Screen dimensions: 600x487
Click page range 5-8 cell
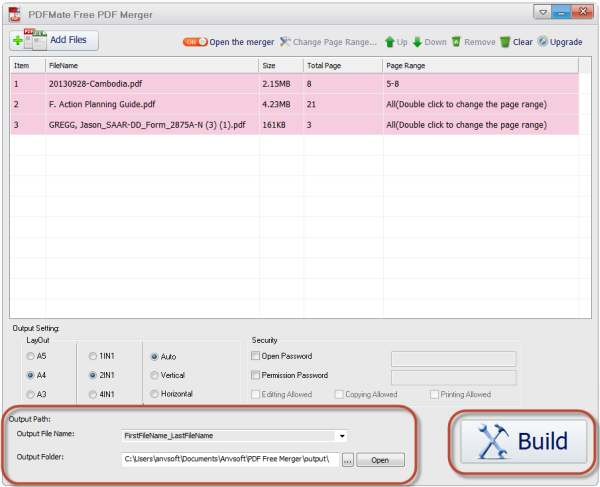coord(481,84)
